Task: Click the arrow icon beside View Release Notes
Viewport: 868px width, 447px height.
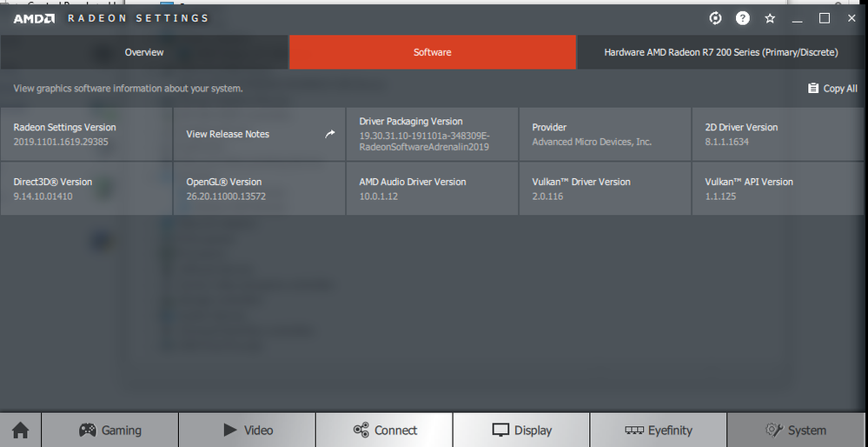Action: [330, 134]
